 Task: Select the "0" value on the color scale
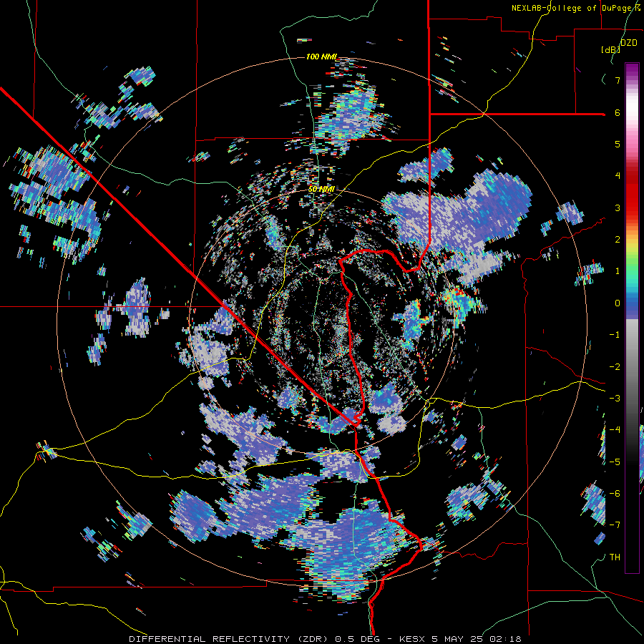click(618, 303)
